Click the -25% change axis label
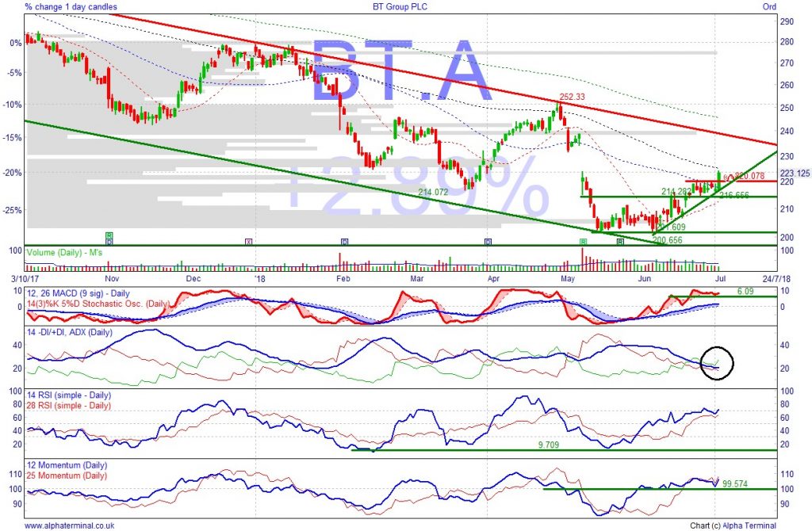This screenshot has width=812, height=531. coord(13,210)
